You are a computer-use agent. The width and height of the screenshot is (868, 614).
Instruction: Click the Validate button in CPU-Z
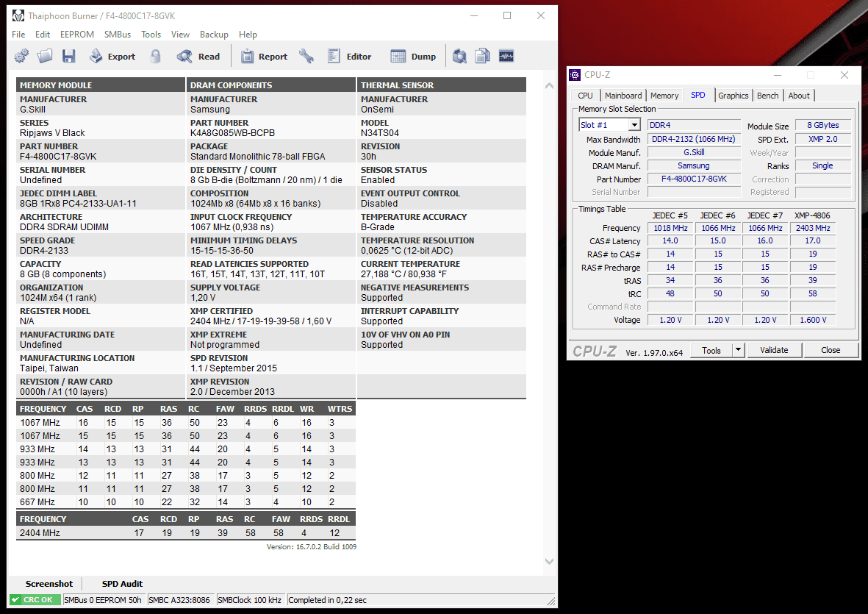[x=774, y=350]
